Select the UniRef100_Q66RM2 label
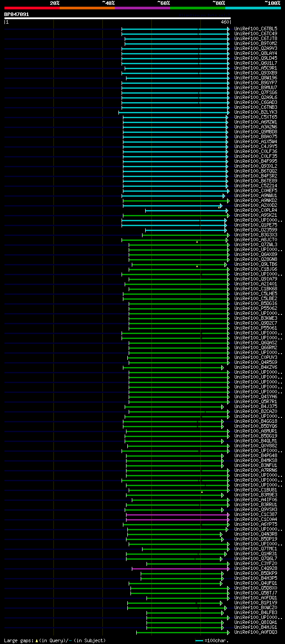The width and height of the screenshot is (285, 644). coord(256,347)
